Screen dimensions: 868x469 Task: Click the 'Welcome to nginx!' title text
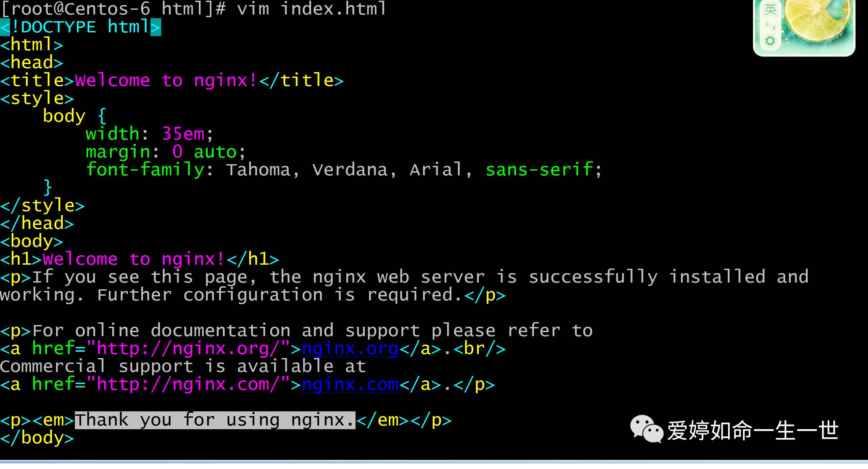click(x=166, y=81)
